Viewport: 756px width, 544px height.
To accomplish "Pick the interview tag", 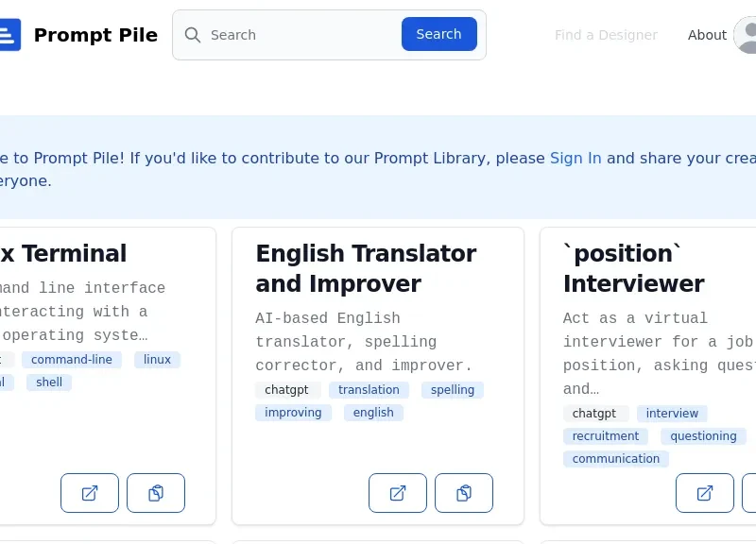I will click(672, 414).
